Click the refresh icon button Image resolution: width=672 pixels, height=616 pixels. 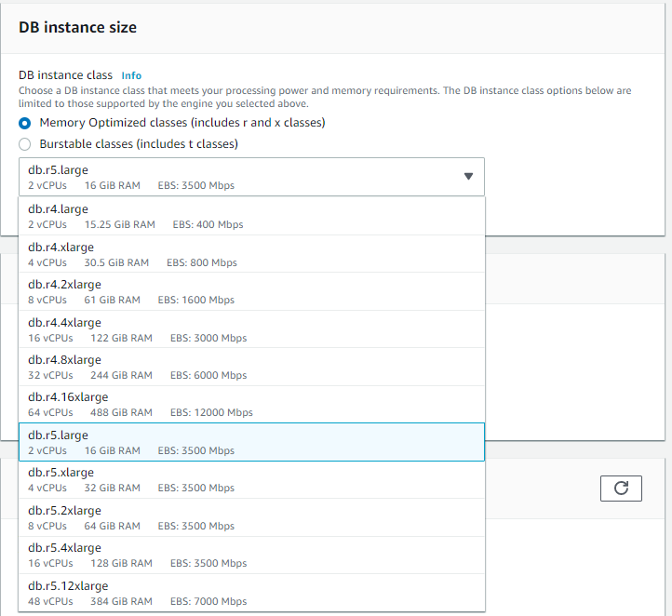tap(621, 488)
